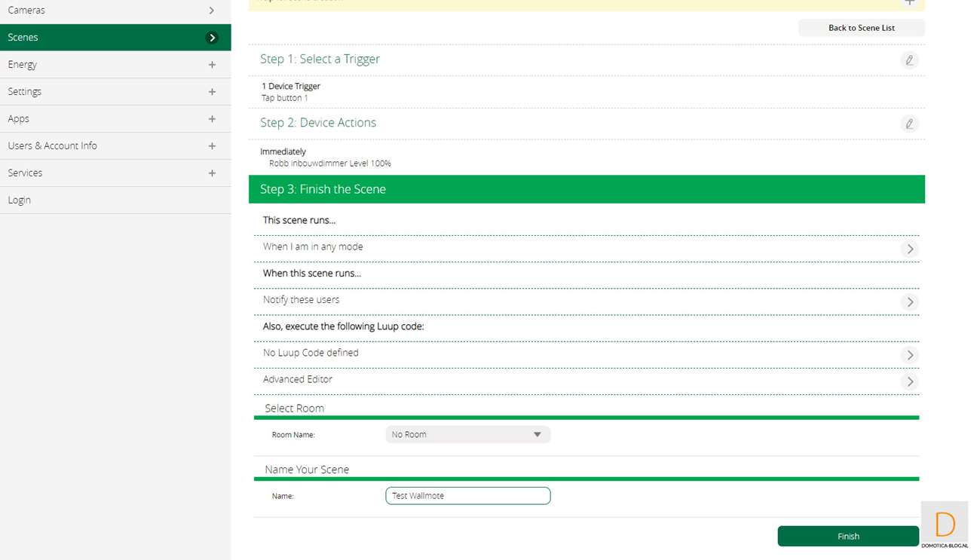This screenshot has height=560, width=980.
Task: Click the scene Name text field
Action: (467, 496)
